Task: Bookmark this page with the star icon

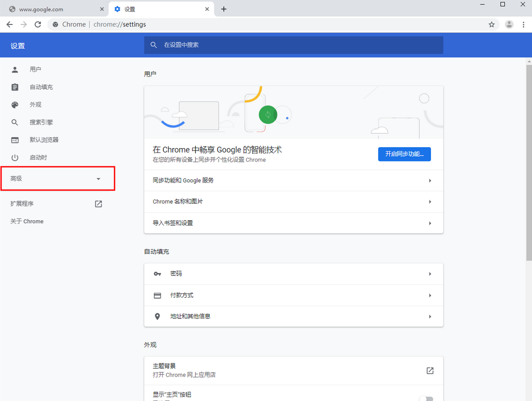Action: point(492,24)
